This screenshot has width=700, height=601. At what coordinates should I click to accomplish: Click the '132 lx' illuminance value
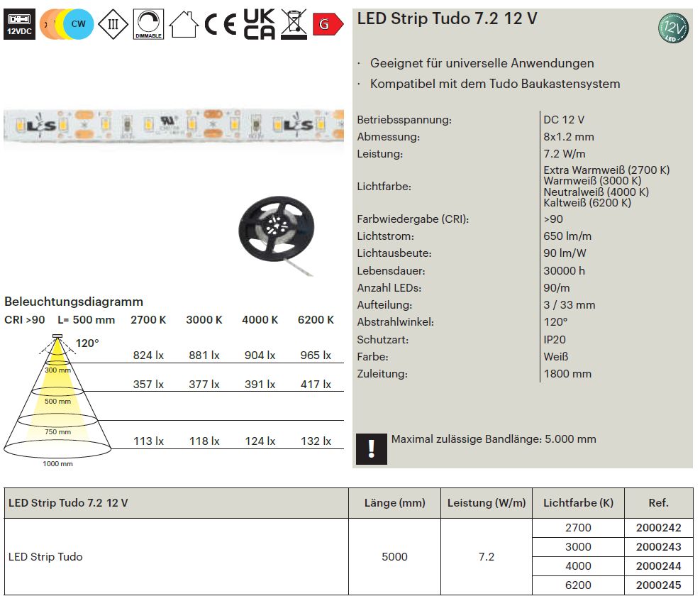(316, 441)
